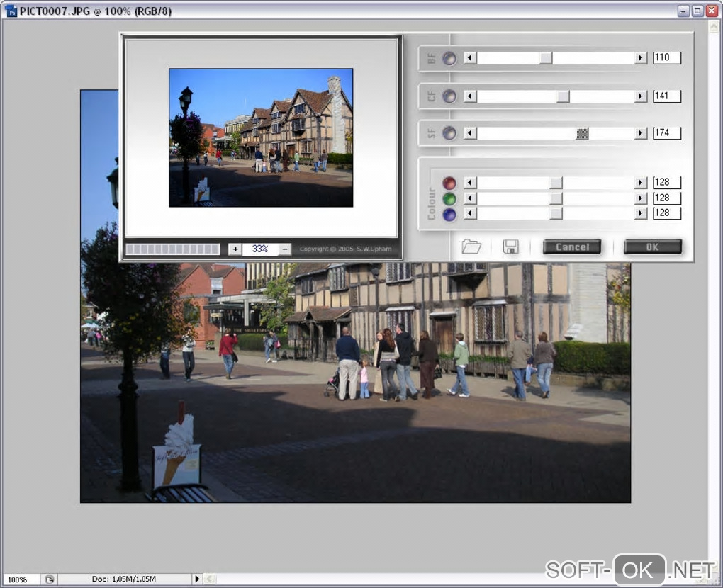
Task: Click the CF slider thumb
Action: tap(563, 96)
